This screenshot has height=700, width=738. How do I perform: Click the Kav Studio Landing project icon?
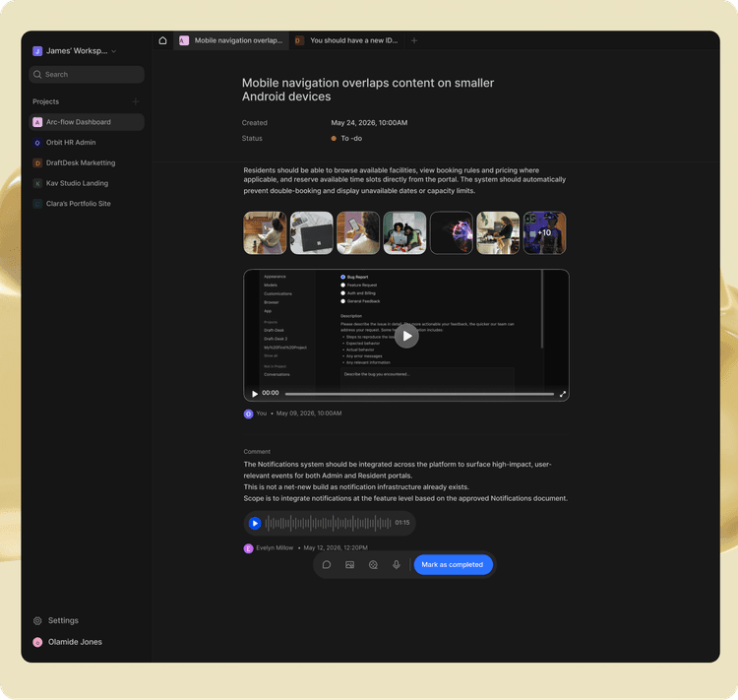point(37,183)
